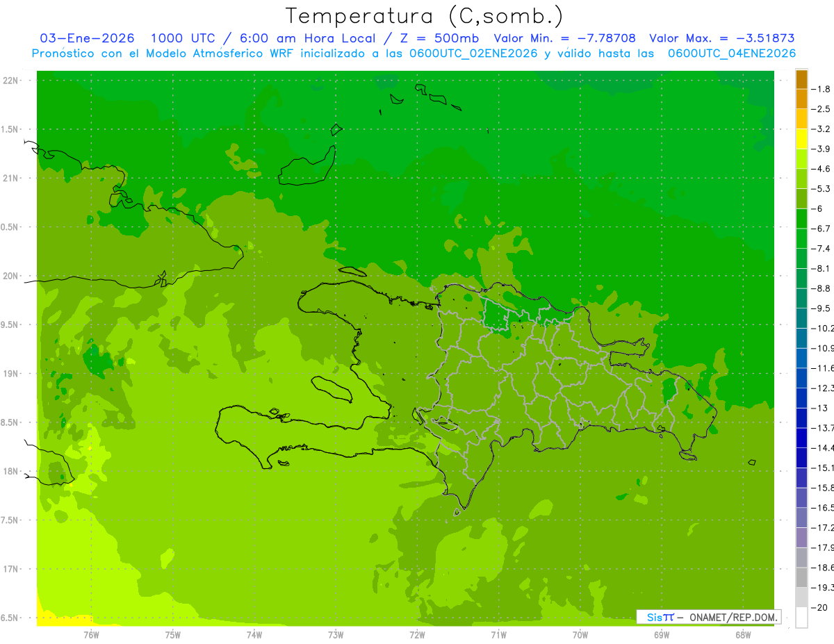Click the "1000 UTC" time text

pos(183,38)
